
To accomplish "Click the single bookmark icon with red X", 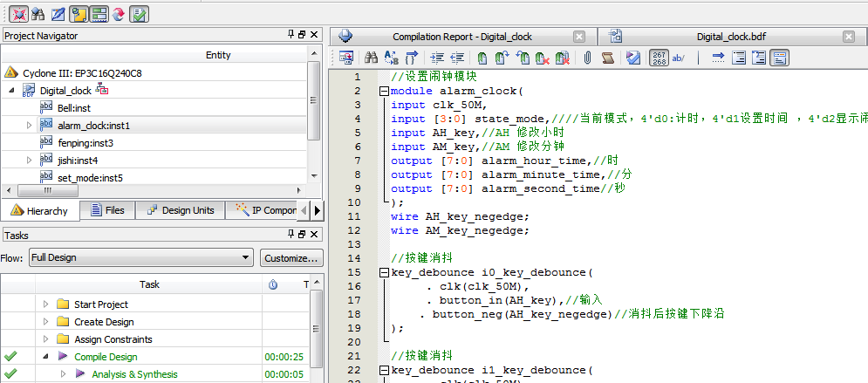I will pyautogui.click(x=542, y=58).
